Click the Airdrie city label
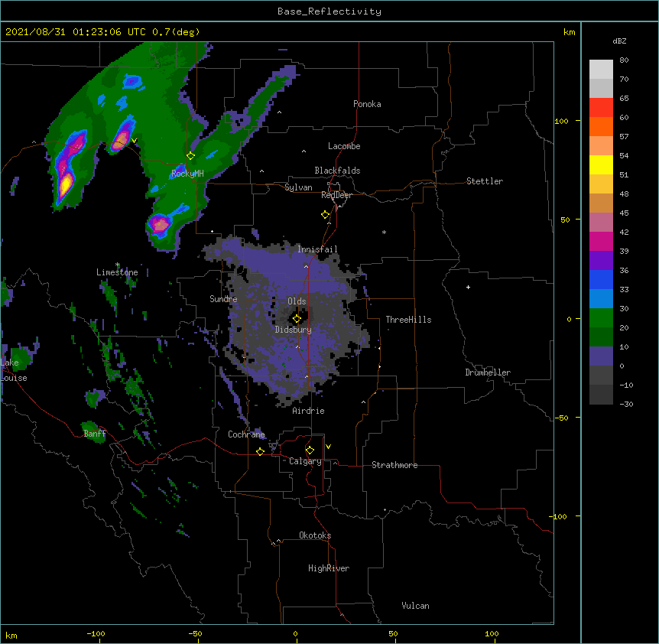This screenshot has width=659, height=644. 308,411
